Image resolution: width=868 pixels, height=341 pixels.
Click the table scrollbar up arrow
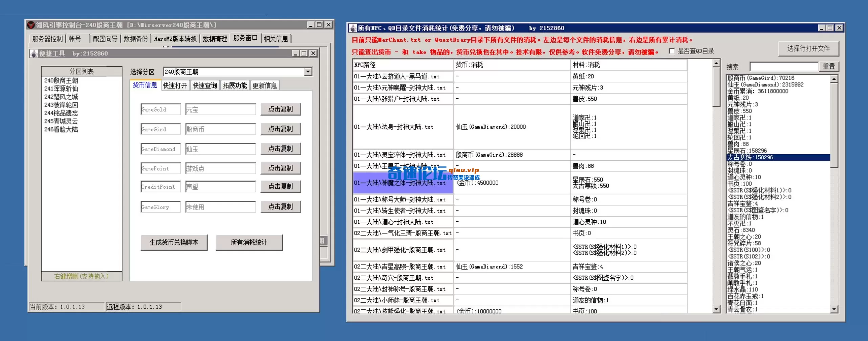point(716,63)
